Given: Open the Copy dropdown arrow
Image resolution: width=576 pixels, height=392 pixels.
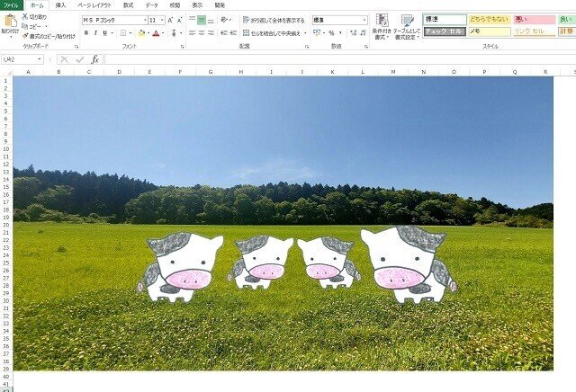Looking at the screenshot, I should point(46,26).
